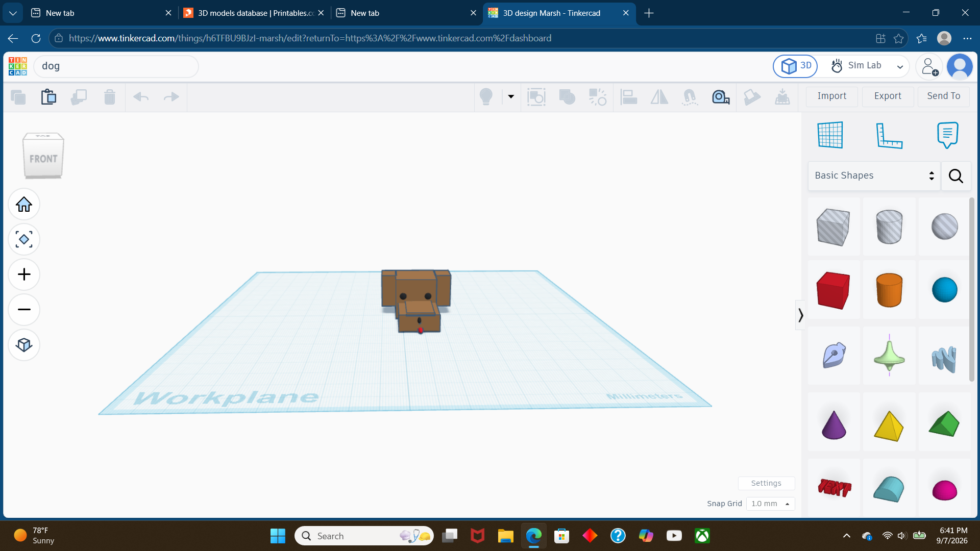
Task: Open the Snap Grid 1.0 mm dropdown
Action: pos(770,504)
